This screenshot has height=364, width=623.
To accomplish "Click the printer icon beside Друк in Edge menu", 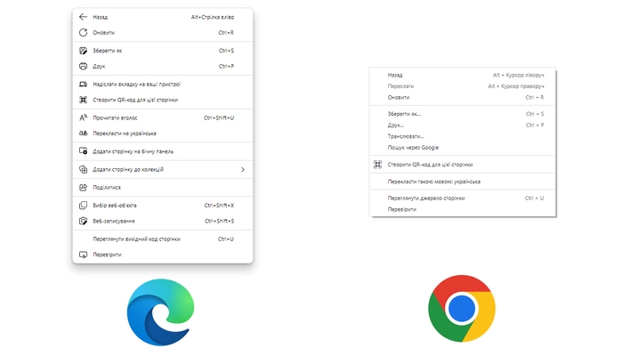I will point(83,67).
